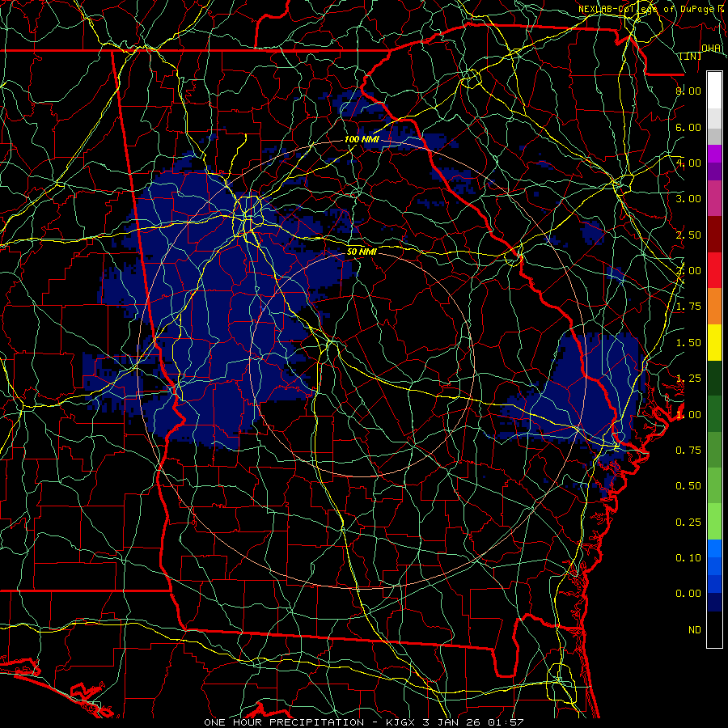This screenshot has height=728, width=728.
Task: Click the yellow legend swatch beside 1.50
Action: click(714, 342)
